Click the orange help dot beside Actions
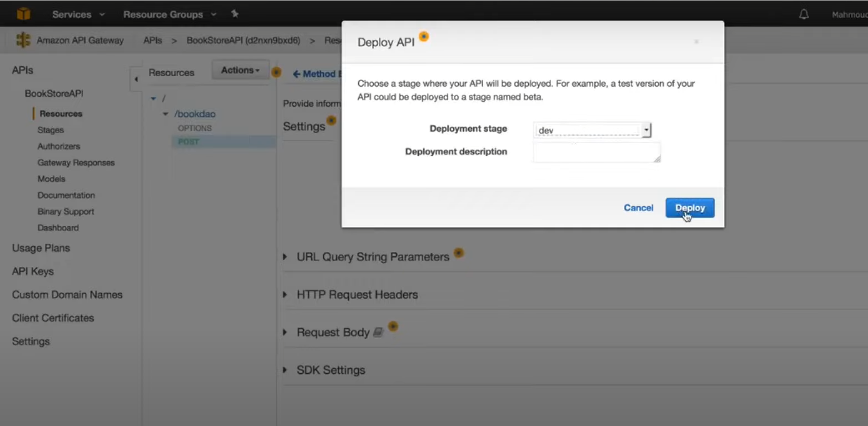Screen dimensions: 868x426 pos(276,72)
